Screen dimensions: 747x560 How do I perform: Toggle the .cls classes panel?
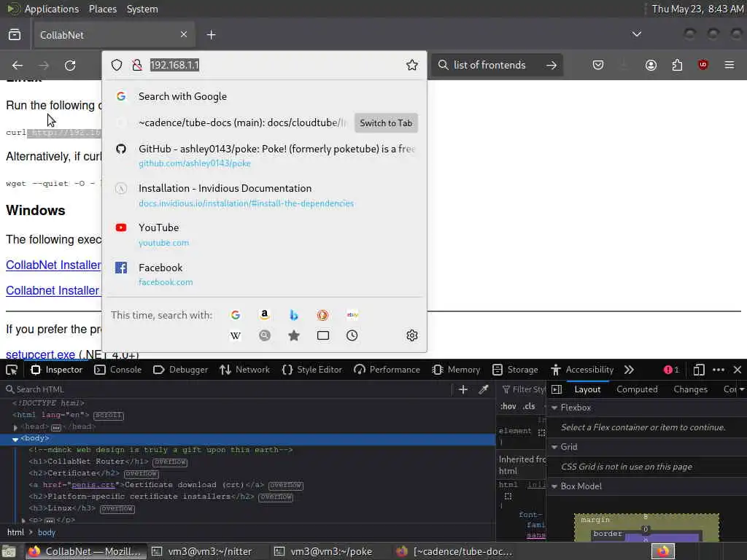(529, 407)
